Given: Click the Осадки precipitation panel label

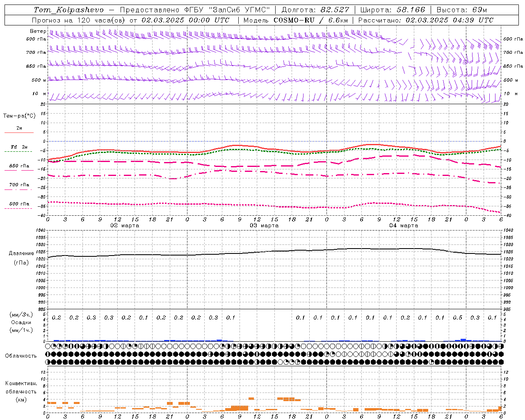Looking at the screenshot, I should coord(21,322).
